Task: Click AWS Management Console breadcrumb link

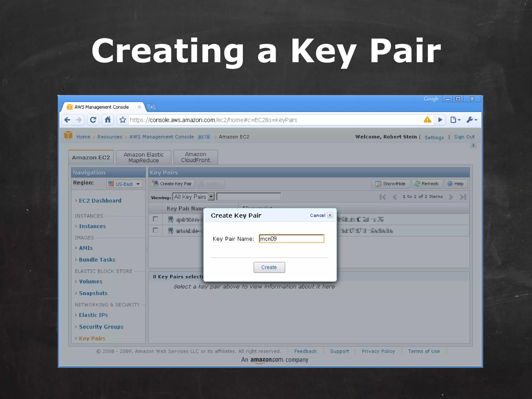Action: pyautogui.click(x=162, y=137)
